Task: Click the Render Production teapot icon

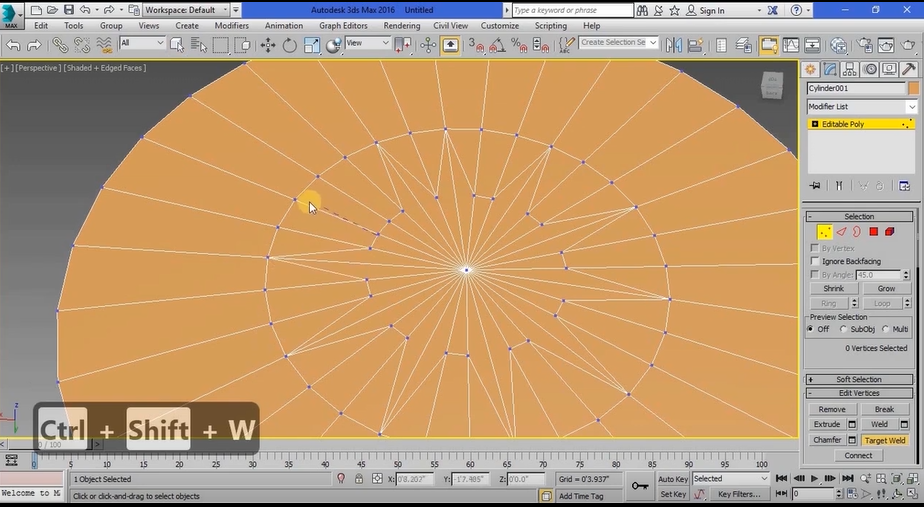Action: pyautogui.click(x=908, y=45)
